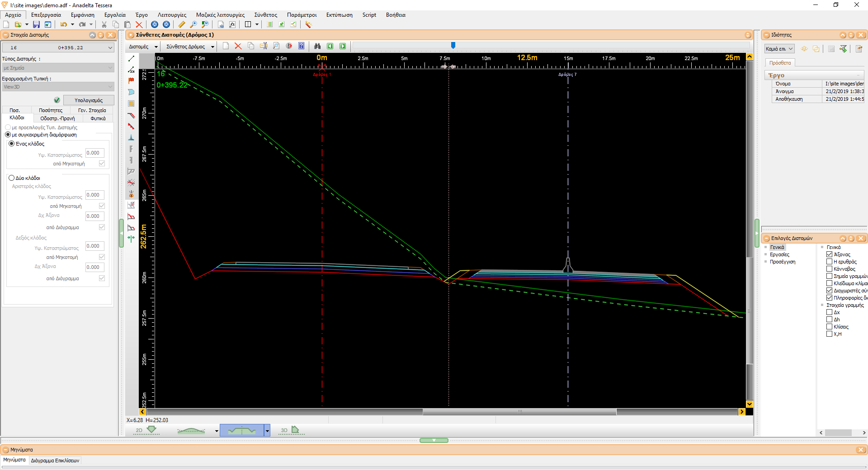Uncheck the Άξονας checkbox
The image size is (868, 470).
(829, 254)
